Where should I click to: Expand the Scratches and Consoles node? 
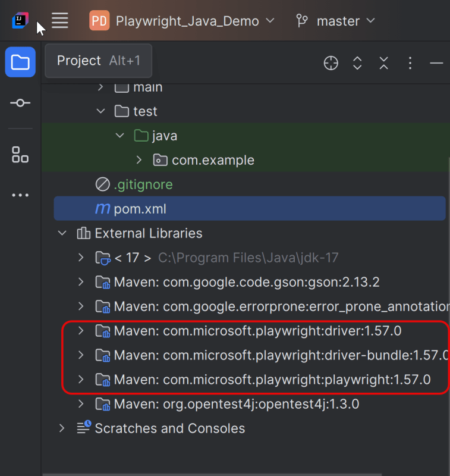click(x=62, y=428)
